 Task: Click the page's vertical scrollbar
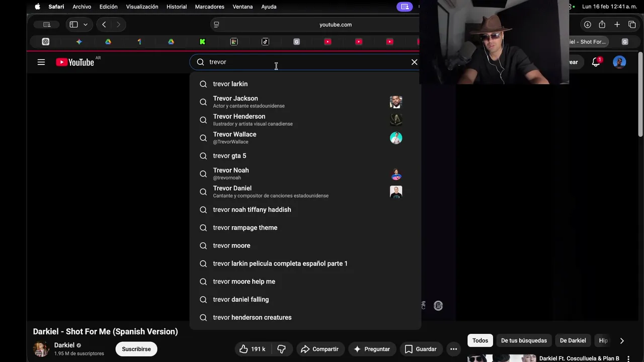click(x=640, y=94)
